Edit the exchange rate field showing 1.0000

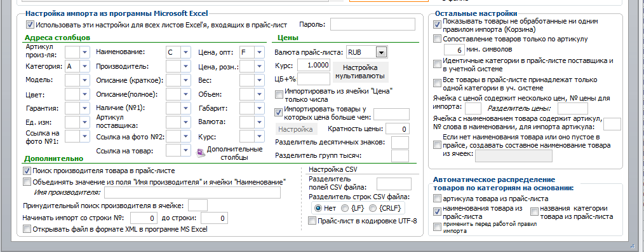click(313, 65)
